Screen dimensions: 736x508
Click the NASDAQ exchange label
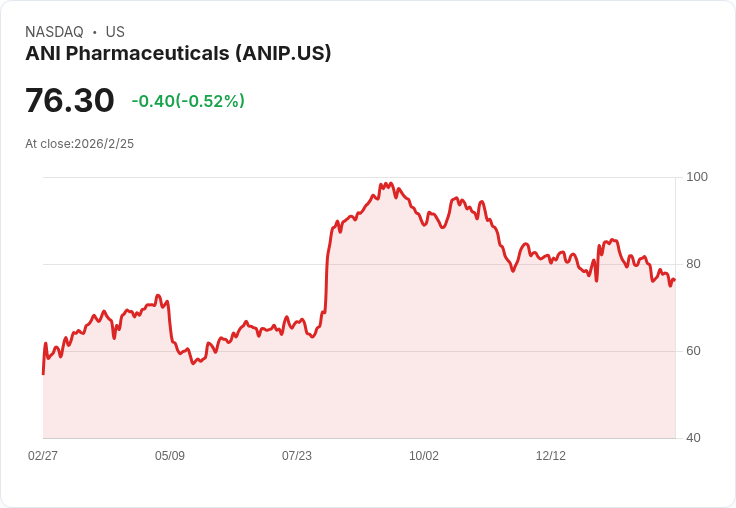pyautogui.click(x=54, y=32)
